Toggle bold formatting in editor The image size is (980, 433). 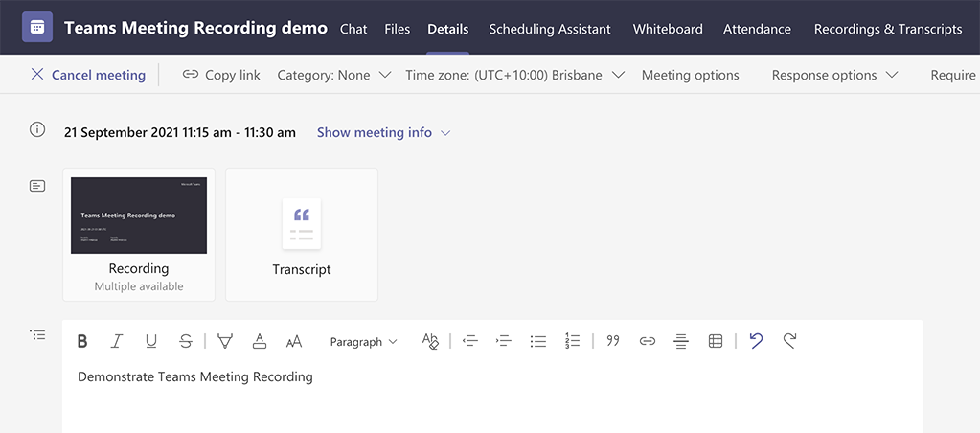pos(81,341)
